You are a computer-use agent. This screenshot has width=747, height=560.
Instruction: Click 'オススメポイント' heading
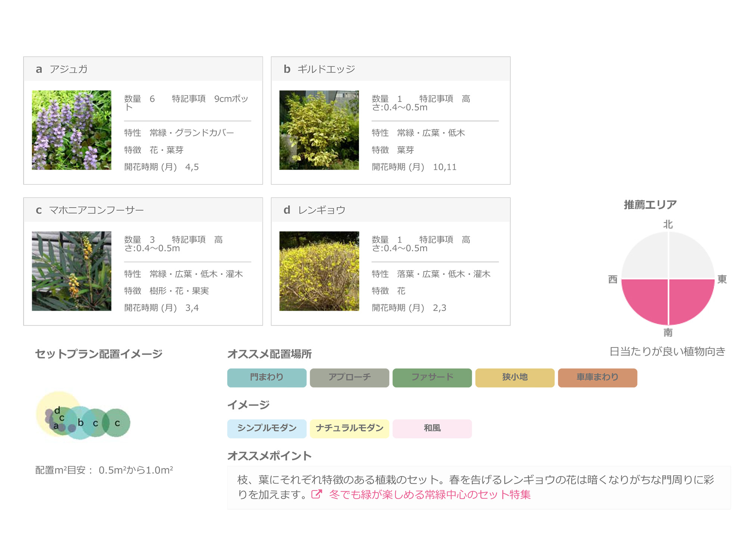(x=269, y=456)
